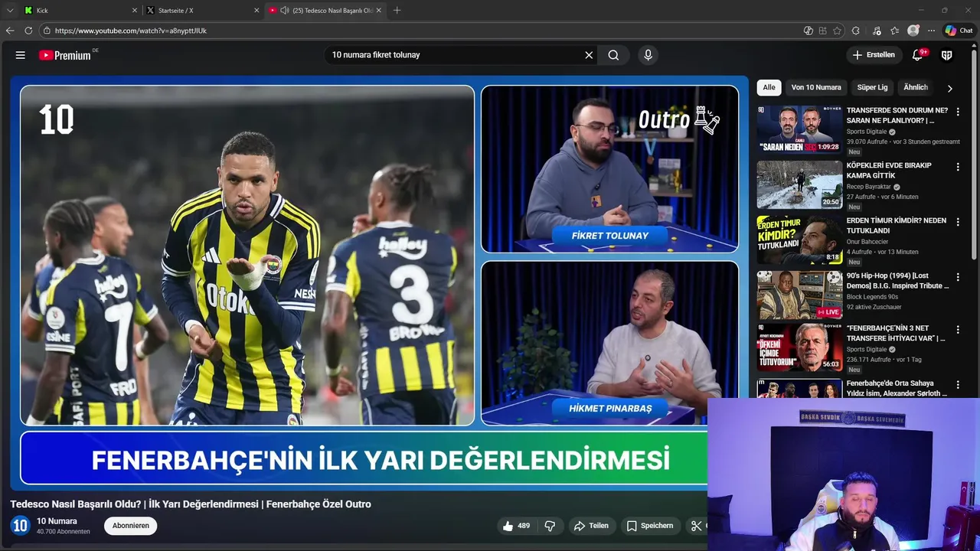
Task: Open the 90's Hip-Hop live thumbnail
Action: tap(799, 295)
